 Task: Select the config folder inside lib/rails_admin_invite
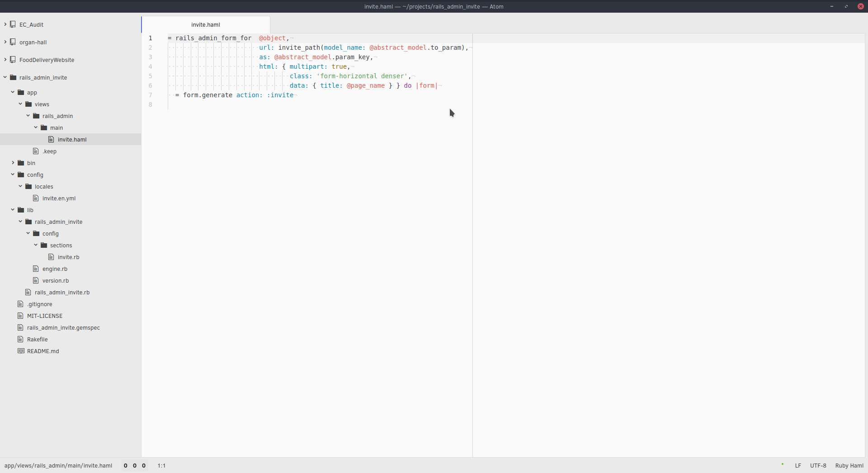pyautogui.click(x=50, y=233)
